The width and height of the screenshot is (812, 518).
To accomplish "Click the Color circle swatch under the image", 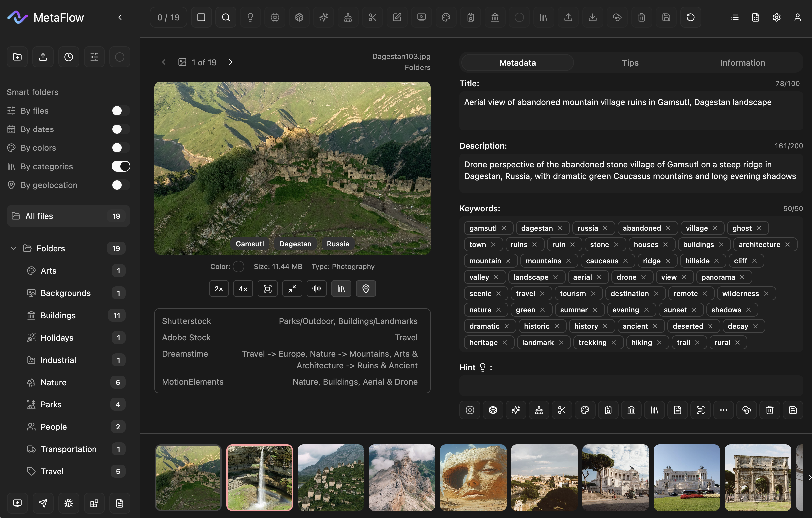I will (238, 266).
